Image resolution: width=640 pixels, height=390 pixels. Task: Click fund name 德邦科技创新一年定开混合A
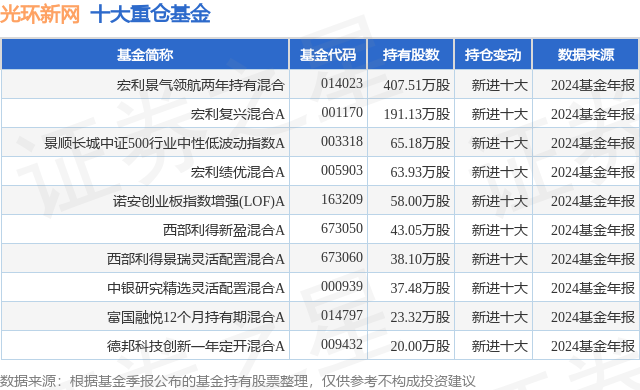tap(196, 346)
